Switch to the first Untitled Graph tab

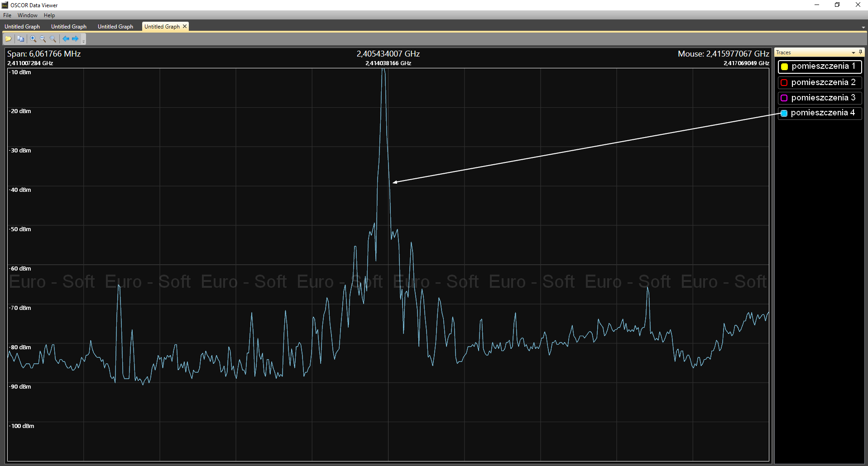point(22,27)
